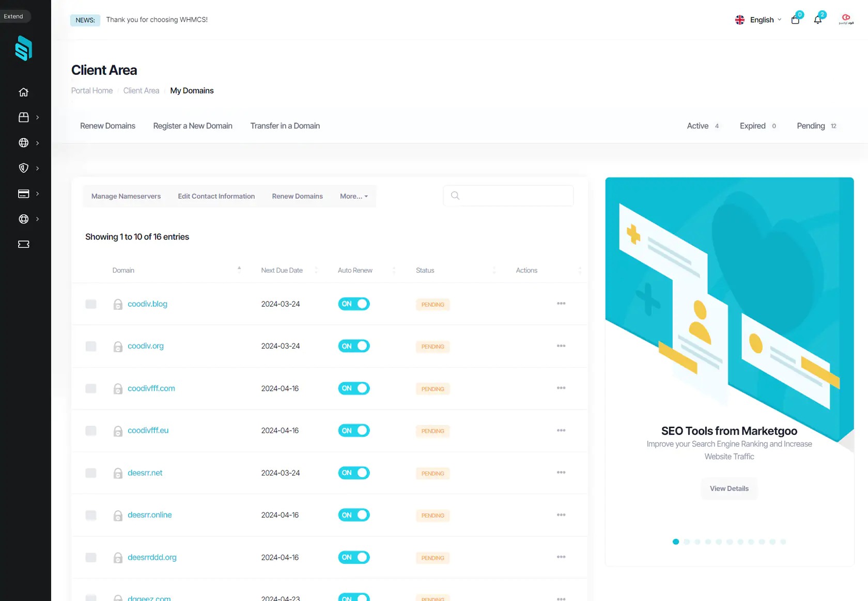Open actions menu for coodiv.blog
The height and width of the screenshot is (601, 868).
pyautogui.click(x=561, y=304)
